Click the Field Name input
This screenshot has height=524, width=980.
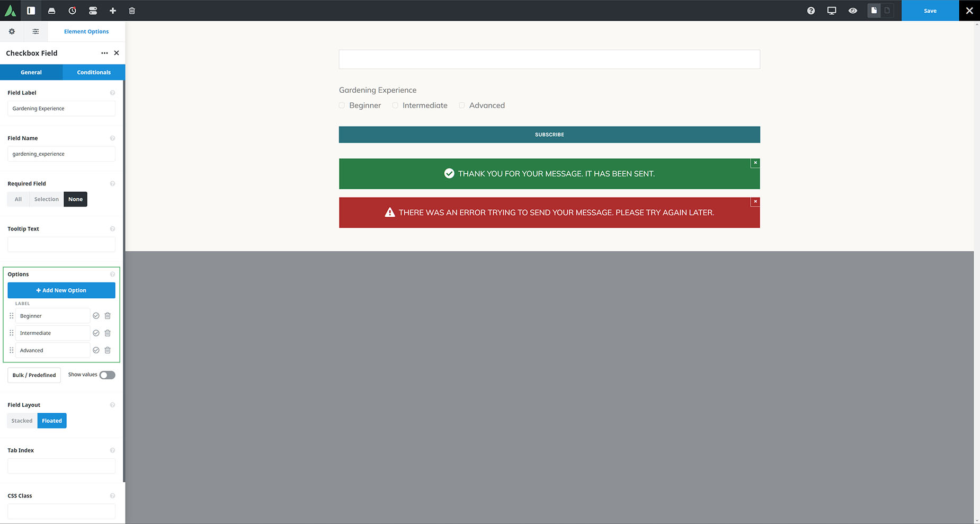(x=61, y=154)
